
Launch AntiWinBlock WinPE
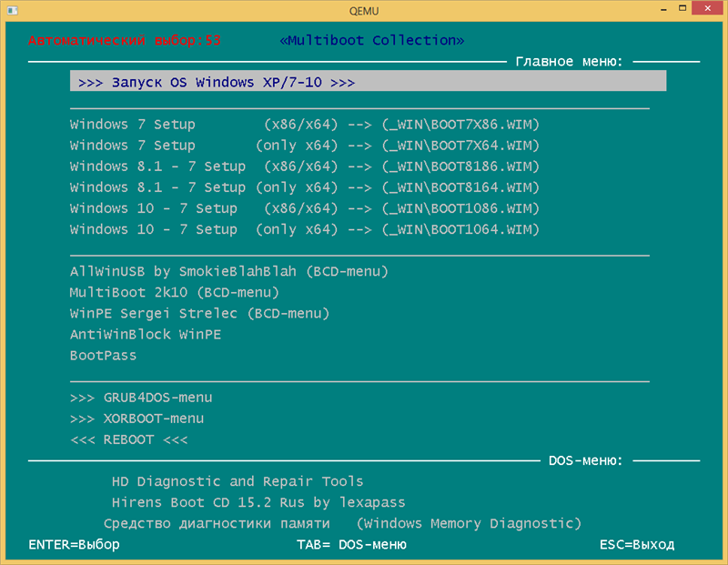(x=146, y=334)
